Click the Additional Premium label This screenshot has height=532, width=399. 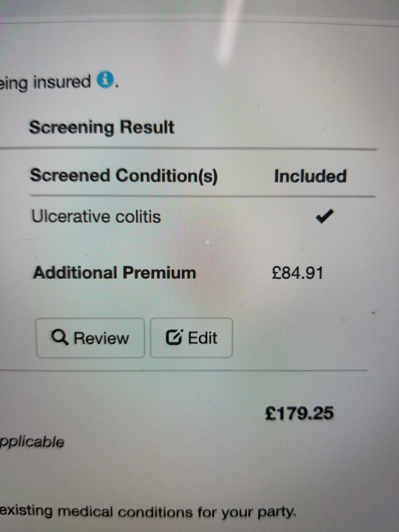point(115,273)
